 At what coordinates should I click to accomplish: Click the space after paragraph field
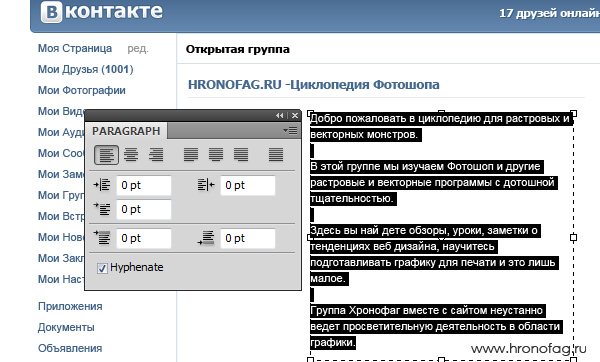[x=248, y=238]
